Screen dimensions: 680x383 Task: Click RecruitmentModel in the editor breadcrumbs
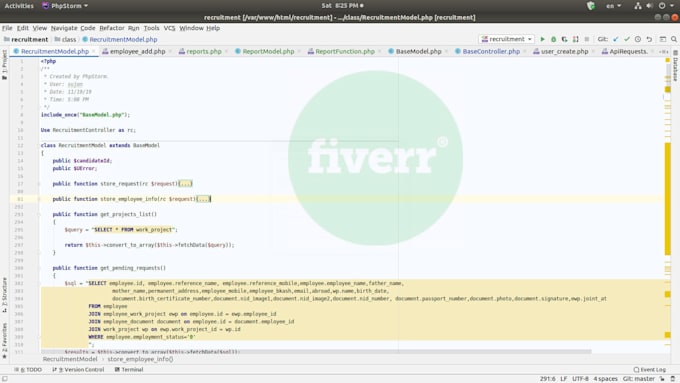point(70,359)
